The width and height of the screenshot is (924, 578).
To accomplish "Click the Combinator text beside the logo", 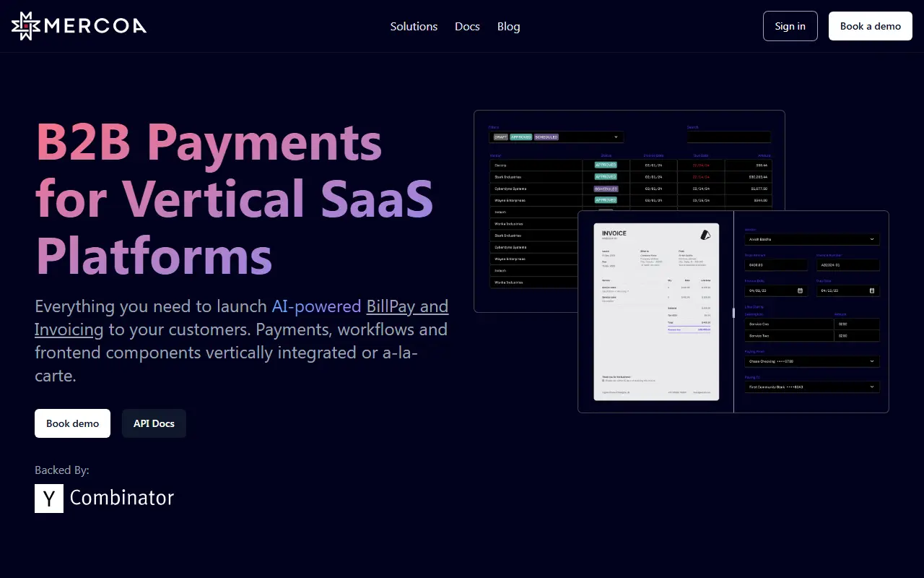I will pyautogui.click(x=122, y=498).
